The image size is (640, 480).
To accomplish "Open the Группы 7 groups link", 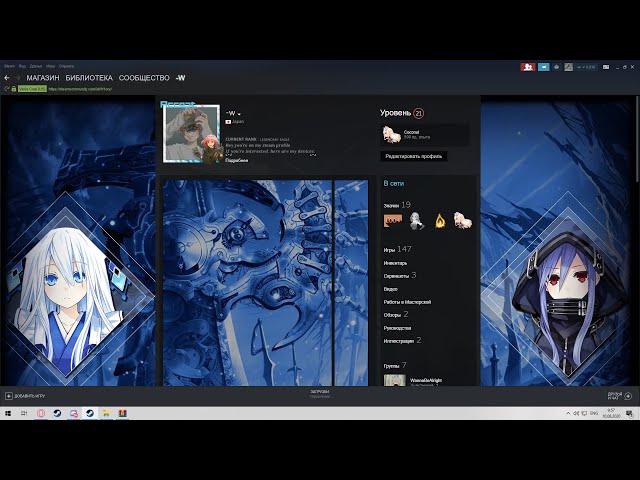I will (x=395, y=365).
